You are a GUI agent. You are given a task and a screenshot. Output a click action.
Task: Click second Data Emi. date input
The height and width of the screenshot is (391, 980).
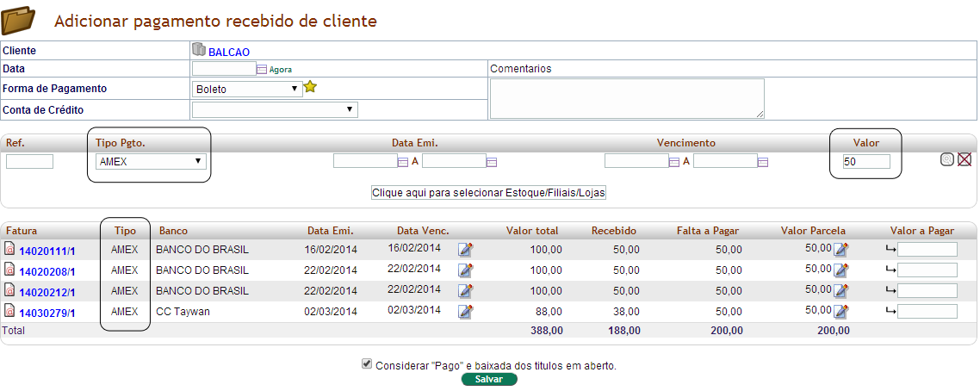tap(455, 161)
